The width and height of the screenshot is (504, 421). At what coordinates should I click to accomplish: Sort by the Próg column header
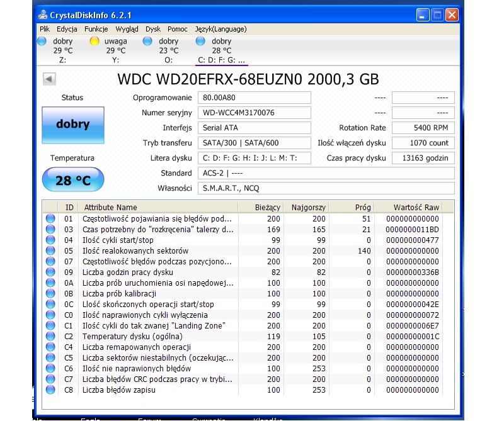tap(352, 208)
